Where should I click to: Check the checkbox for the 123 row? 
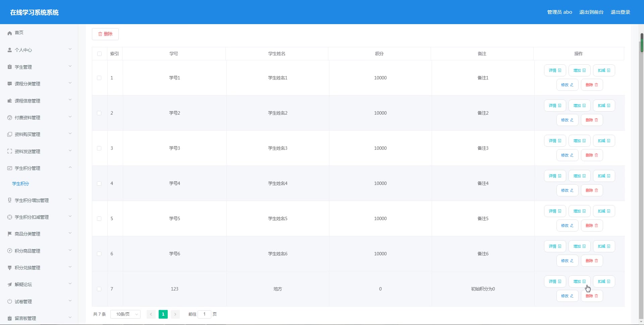pos(99,289)
